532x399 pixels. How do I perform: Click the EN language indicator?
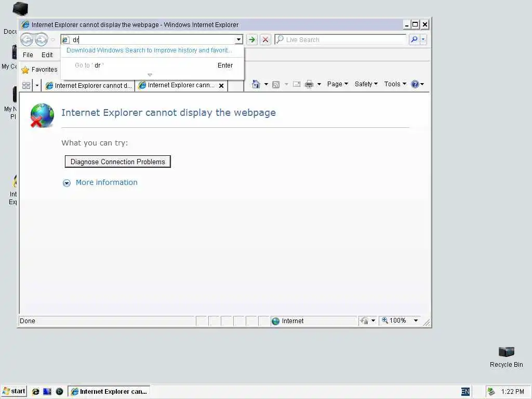465,392
